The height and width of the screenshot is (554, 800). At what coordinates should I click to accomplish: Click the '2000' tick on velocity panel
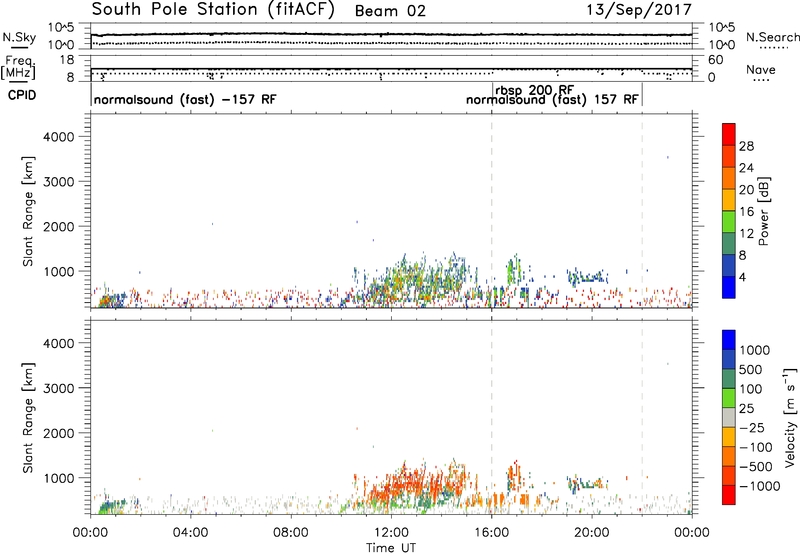tap(58, 433)
